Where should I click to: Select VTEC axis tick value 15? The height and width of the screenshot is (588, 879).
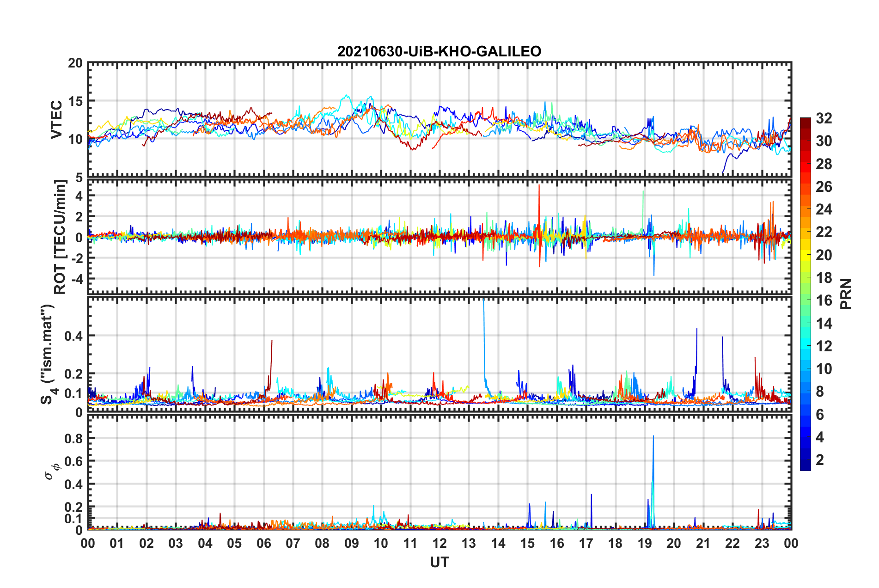click(76, 101)
